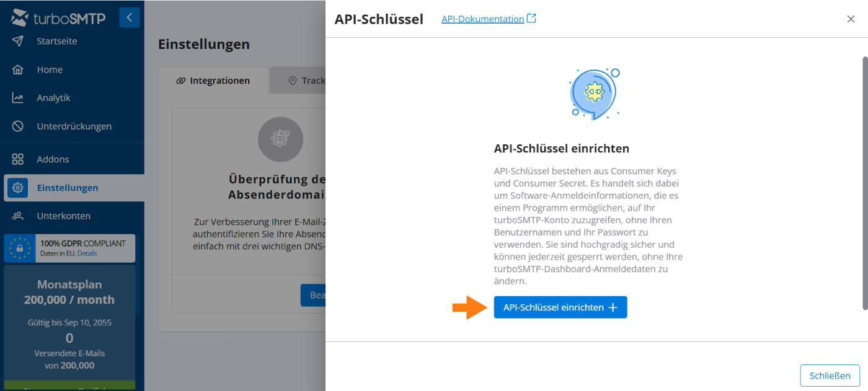Screen dimensions: 868x391
Task: Select Unterdrückungen menu item label
Action: coord(74,126)
